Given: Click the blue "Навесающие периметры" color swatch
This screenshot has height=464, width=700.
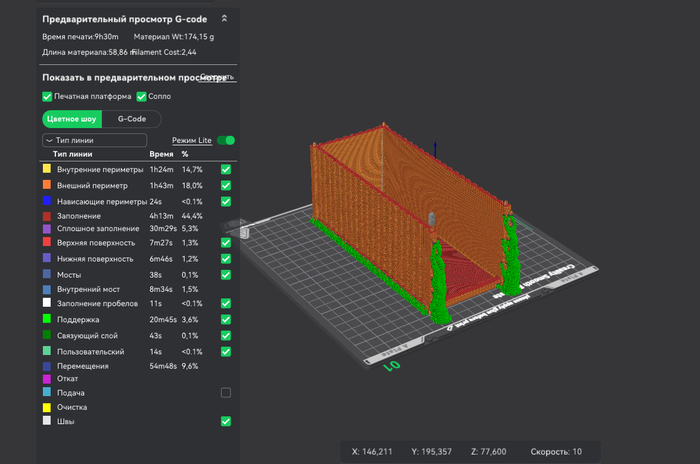Looking at the screenshot, I should click(x=47, y=201).
